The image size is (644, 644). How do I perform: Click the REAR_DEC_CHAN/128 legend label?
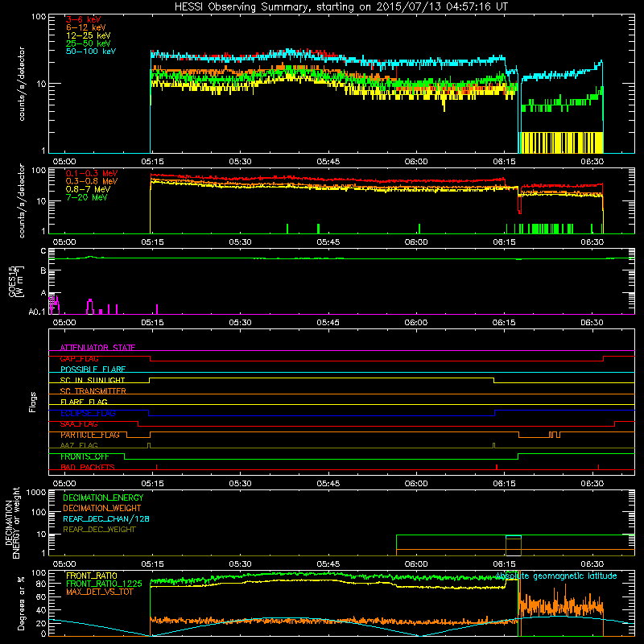tap(106, 518)
